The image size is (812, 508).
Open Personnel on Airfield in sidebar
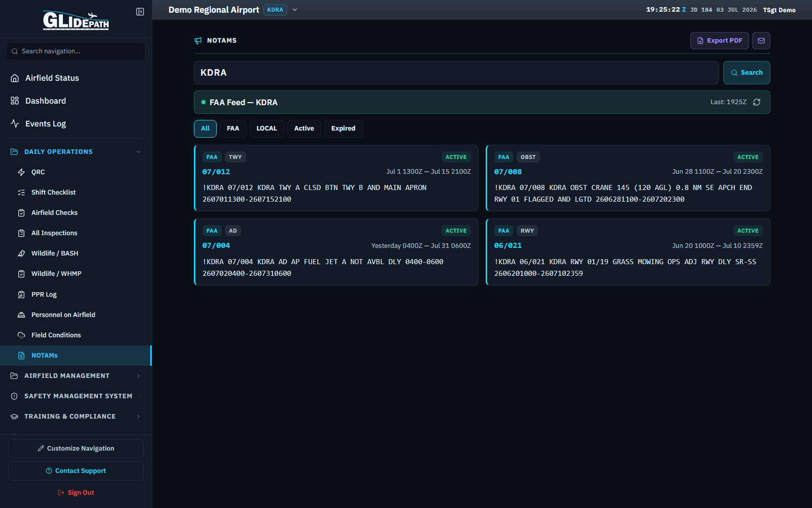76,315
